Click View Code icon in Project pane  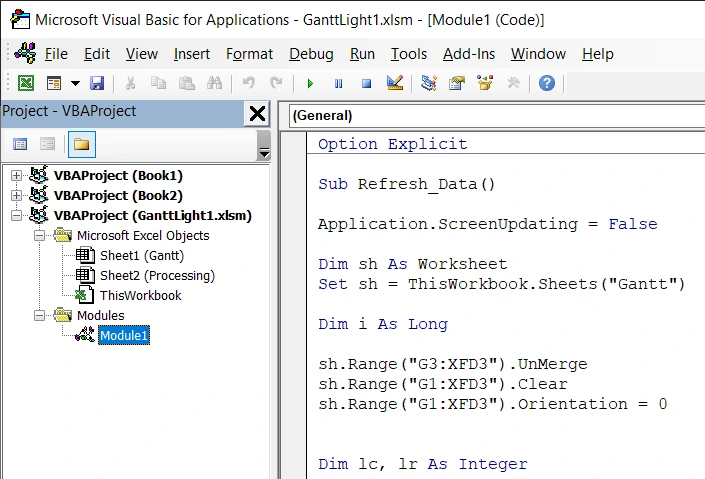pos(20,144)
